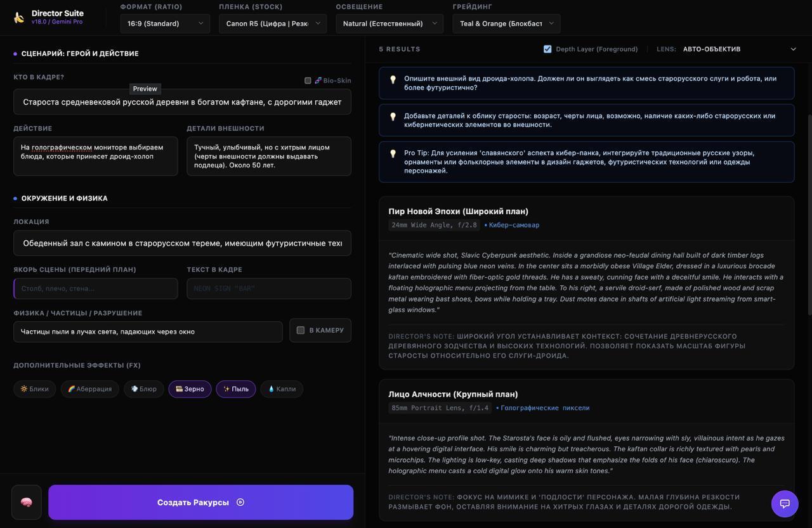Disable the Зерно grain effect
Viewport: 812px width, 528px height.
tap(190, 389)
